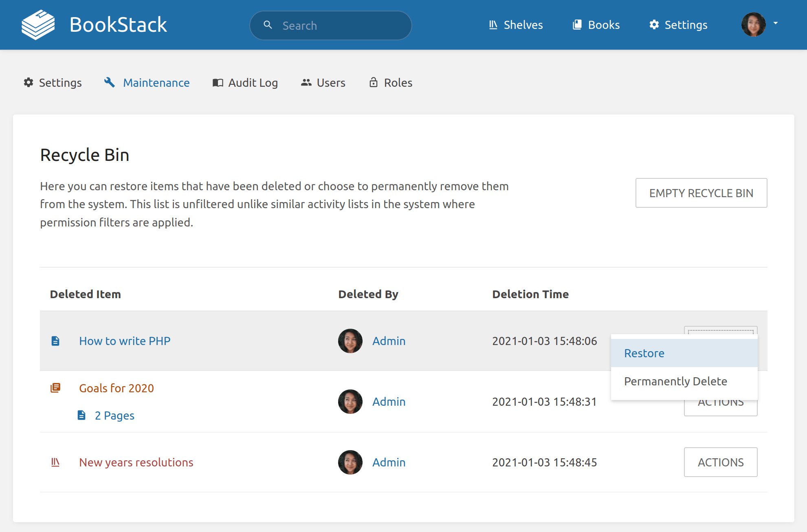Click the deletion time 2021-01-03 15:48:06
807x532 pixels.
[x=545, y=341]
